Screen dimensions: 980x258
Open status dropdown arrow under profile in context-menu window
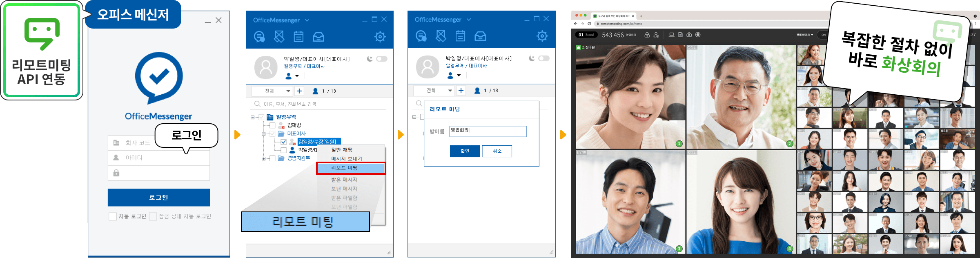click(297, 76)
